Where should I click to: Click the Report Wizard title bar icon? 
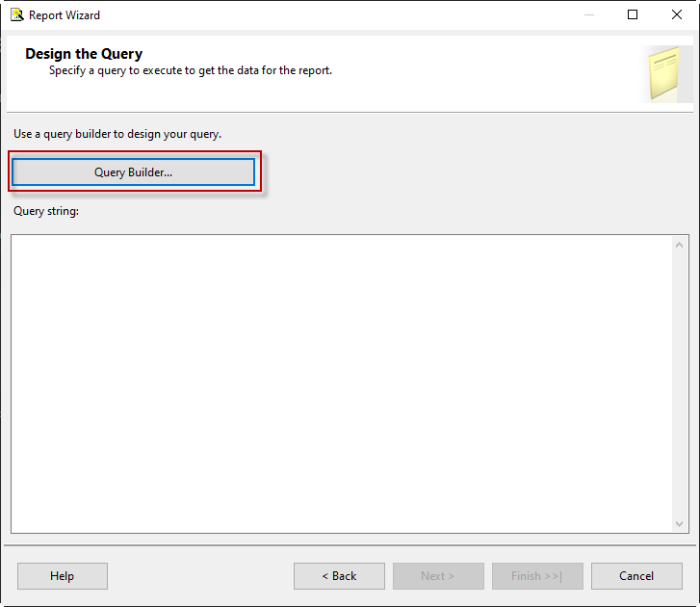(x=17, y=14)
